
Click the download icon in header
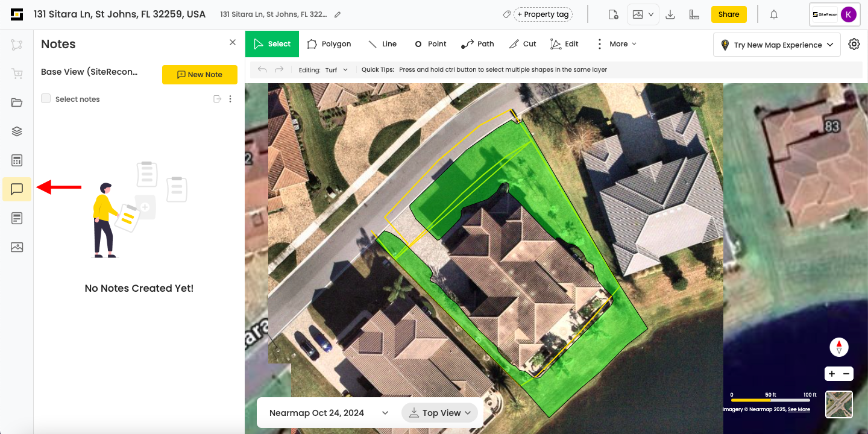pos(670,14)
